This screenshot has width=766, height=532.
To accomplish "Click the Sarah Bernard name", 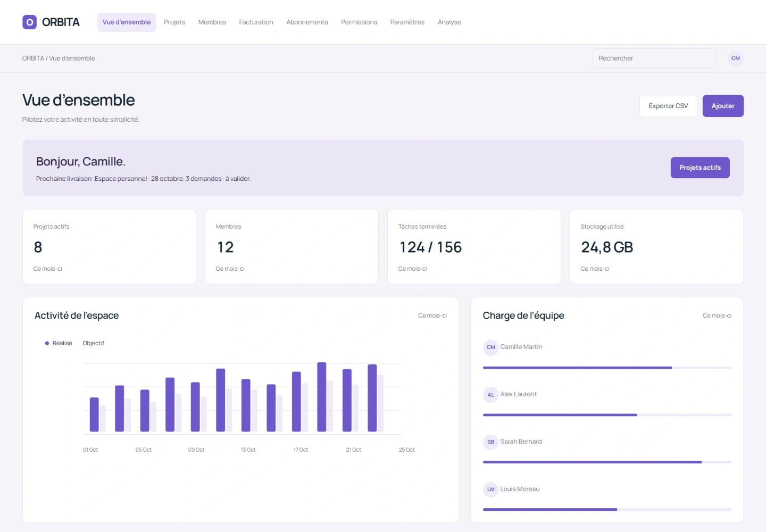I will point(521,442).
